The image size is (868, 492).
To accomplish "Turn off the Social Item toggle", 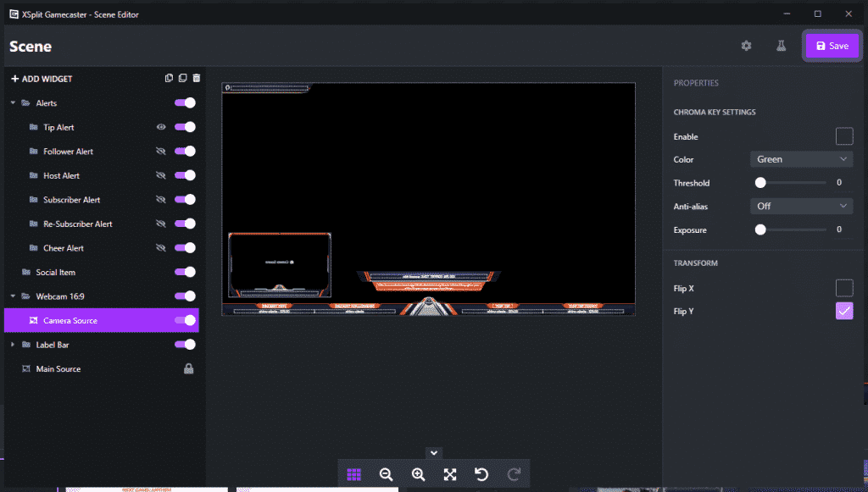I will 185,273.
